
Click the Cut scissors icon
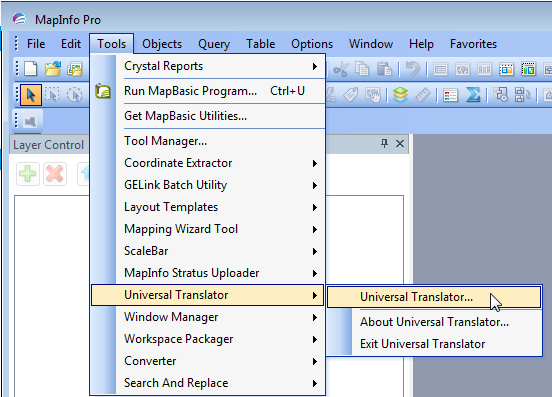point(340,69)
